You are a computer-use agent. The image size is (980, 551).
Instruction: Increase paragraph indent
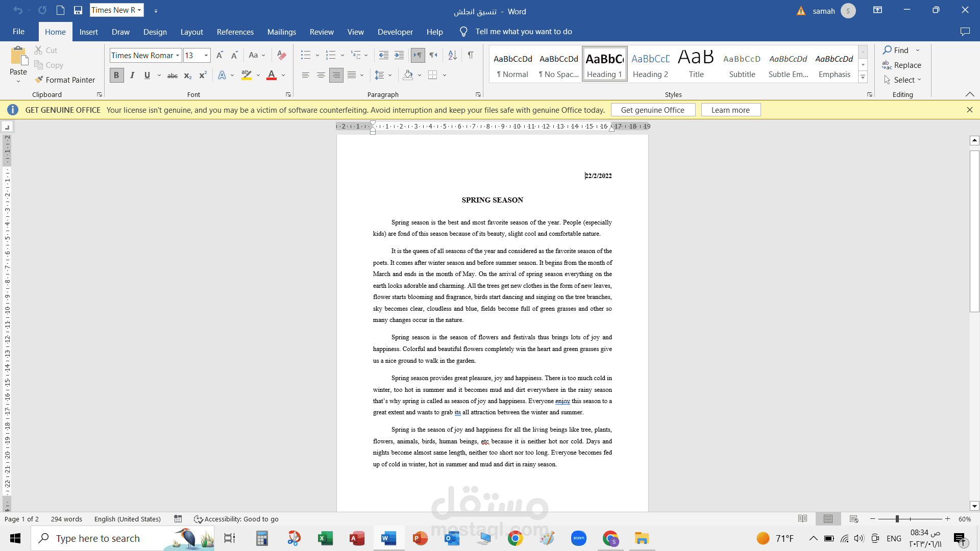399,55
